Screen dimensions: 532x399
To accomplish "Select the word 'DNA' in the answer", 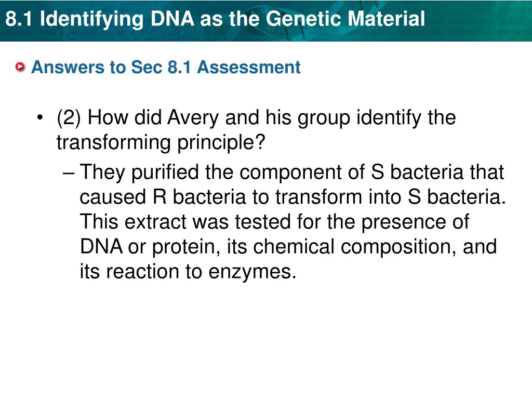I will [101, 246].
